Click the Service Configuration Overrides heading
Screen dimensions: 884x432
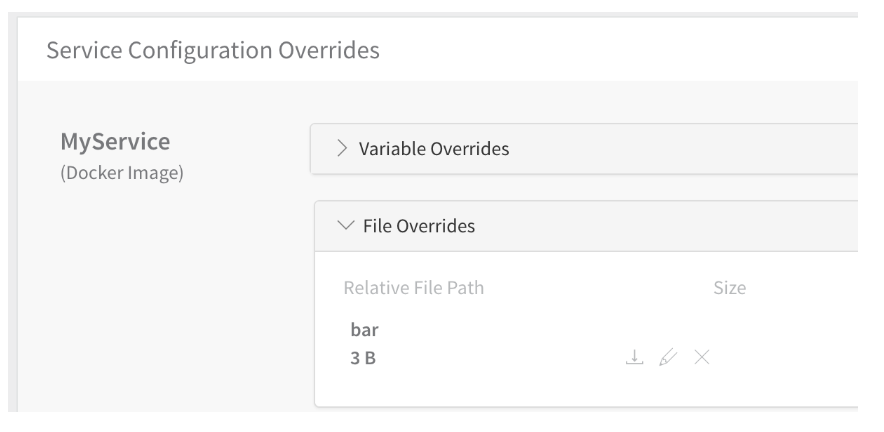pos(213,50)
